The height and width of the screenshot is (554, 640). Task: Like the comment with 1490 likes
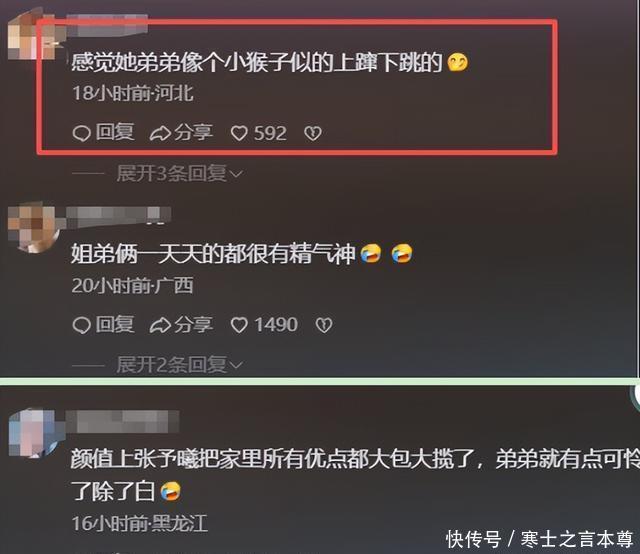(239, 325)
